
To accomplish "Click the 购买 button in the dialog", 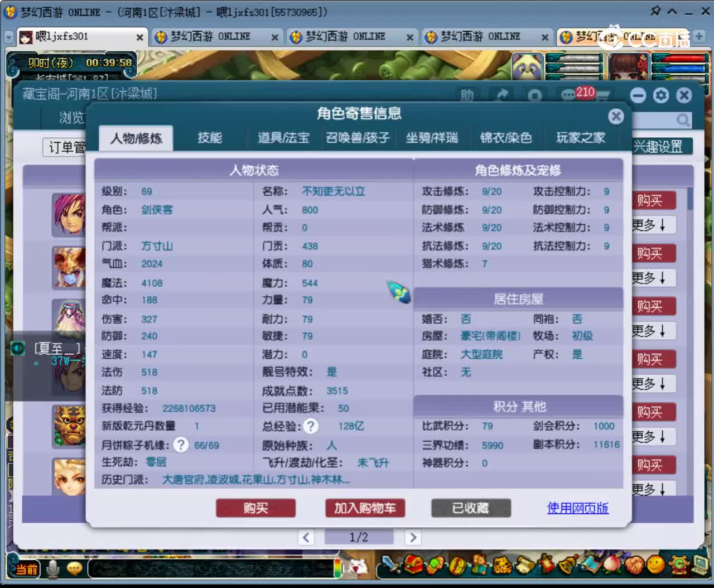I will coord(255,508).
